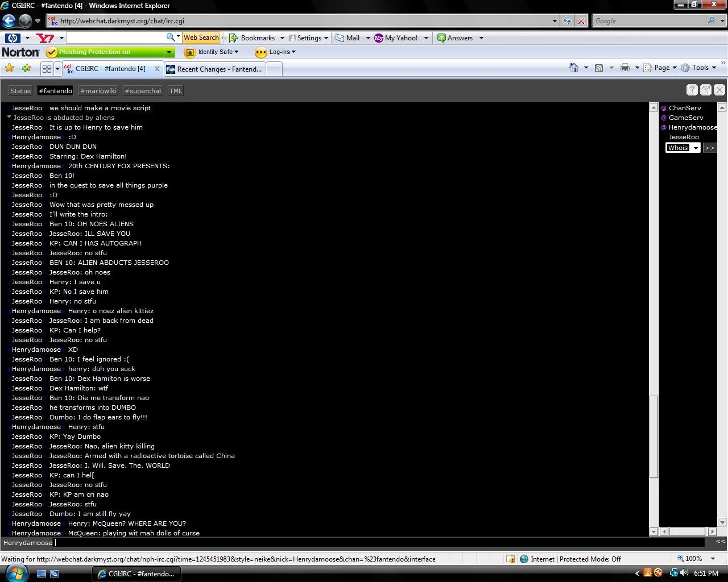Select ChanServ in the user list

[x=685, y=108]
